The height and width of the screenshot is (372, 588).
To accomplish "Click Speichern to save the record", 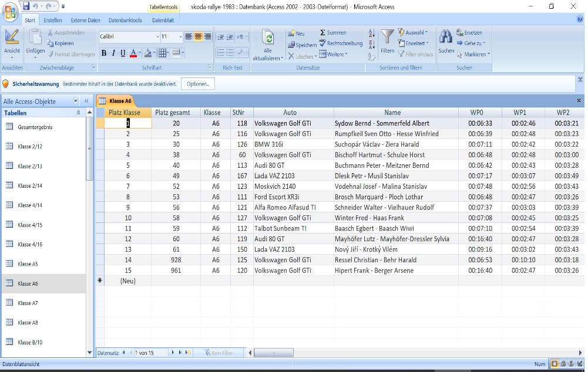I will 303,45.
